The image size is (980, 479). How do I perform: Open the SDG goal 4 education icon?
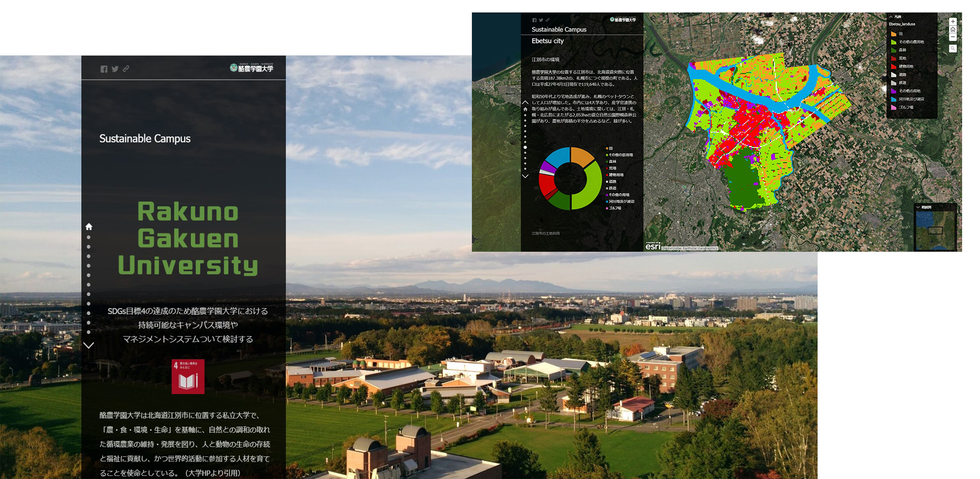(x=188, y=376)
